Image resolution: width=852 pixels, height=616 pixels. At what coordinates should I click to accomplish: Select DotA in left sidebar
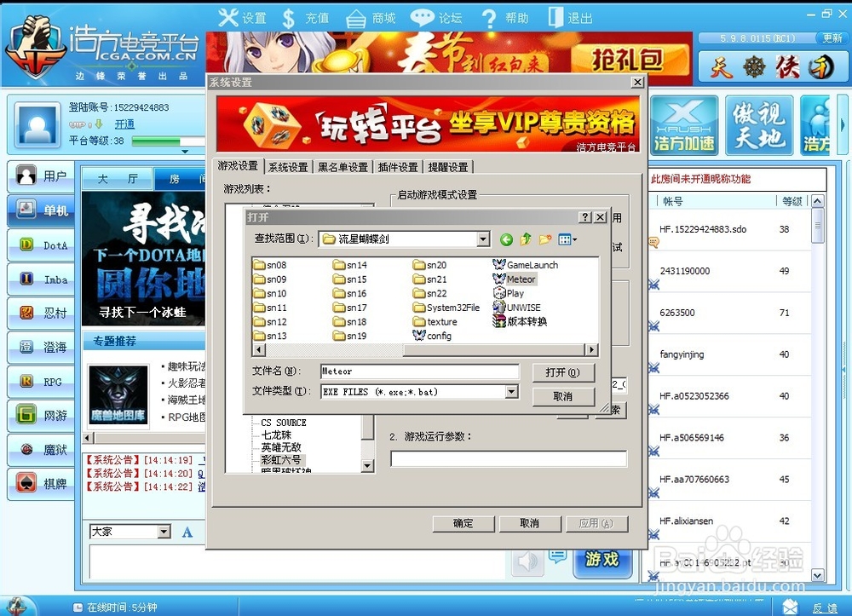pos(41,245)
